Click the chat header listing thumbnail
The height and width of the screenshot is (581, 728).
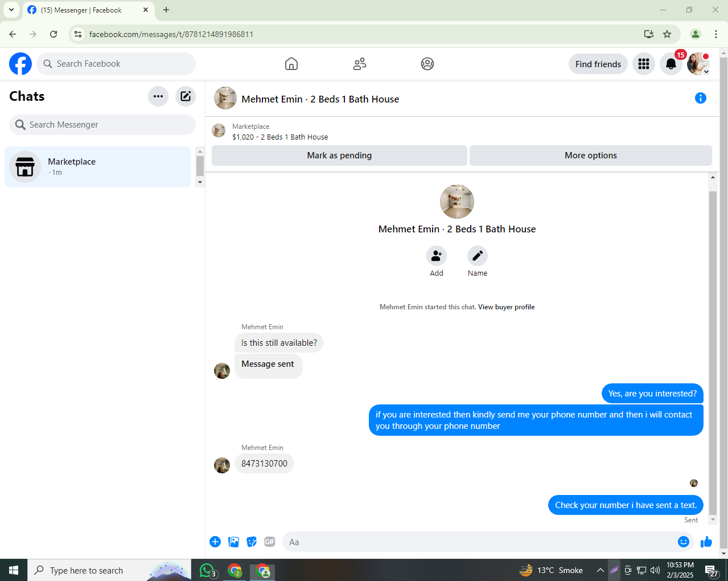225,98
